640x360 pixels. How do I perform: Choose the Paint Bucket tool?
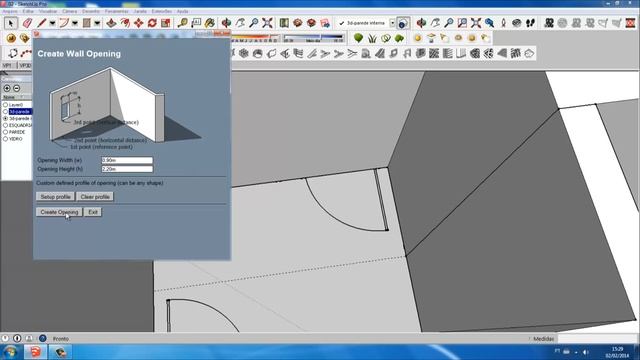tap(209, 23)
